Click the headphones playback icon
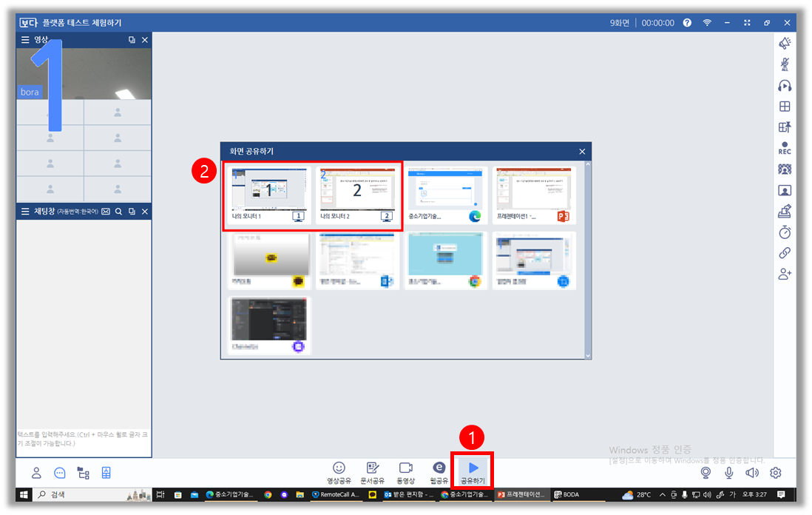The width and height of the screenshot is (812, 515). coord(785,86)
